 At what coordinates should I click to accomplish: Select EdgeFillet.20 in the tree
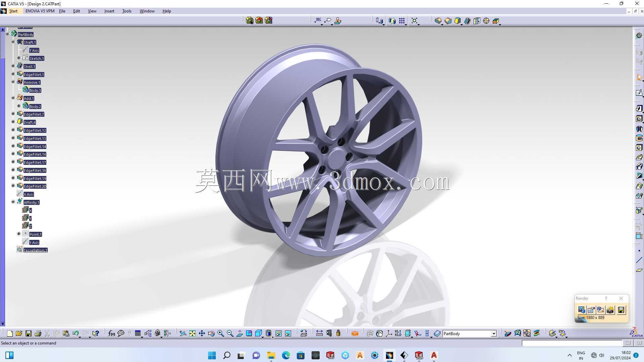[35, 186]
